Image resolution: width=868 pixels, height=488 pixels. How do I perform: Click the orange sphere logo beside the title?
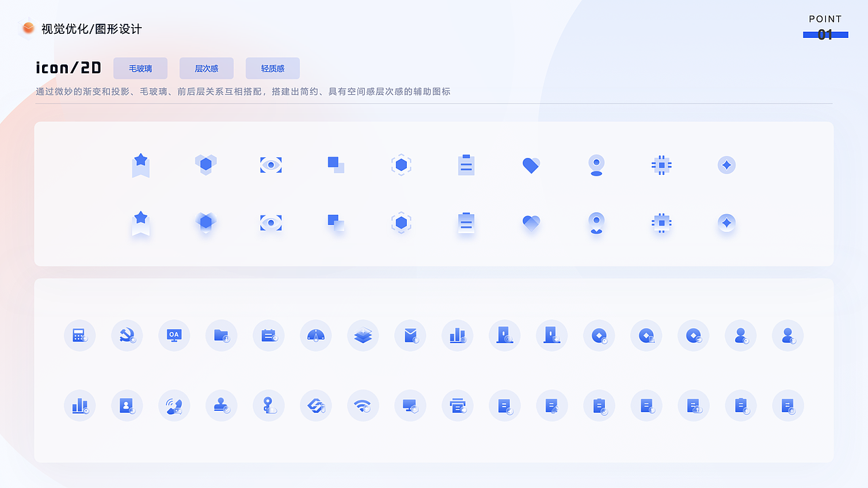[28, 28]
